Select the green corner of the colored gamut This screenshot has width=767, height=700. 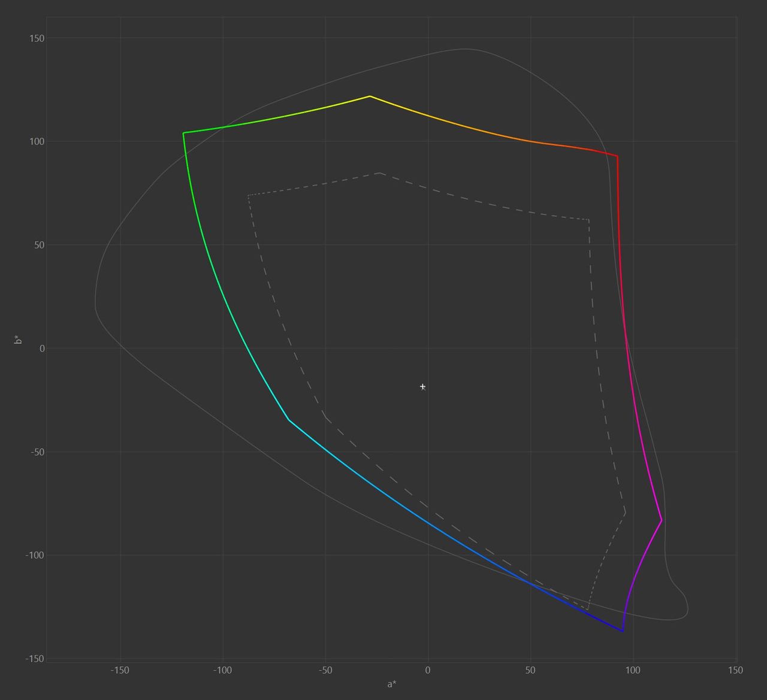183,133
